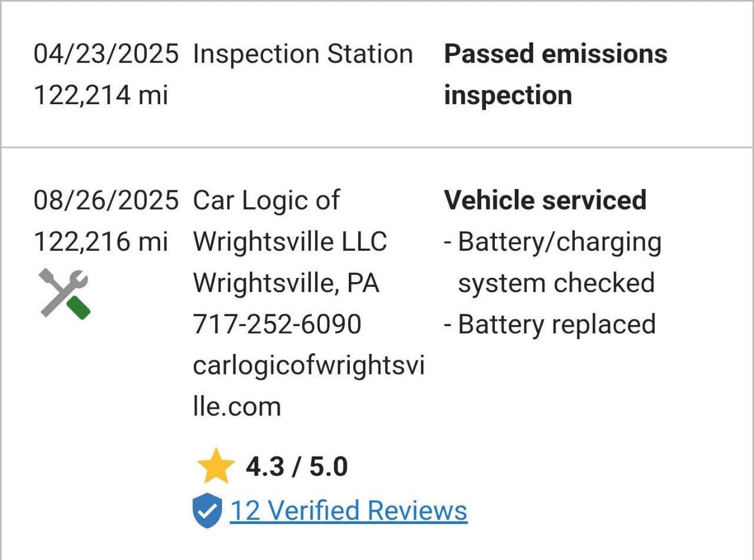Viewport: 754px width, 560px height.
Task: Click the yellow star rating icon
Action: 217,465
